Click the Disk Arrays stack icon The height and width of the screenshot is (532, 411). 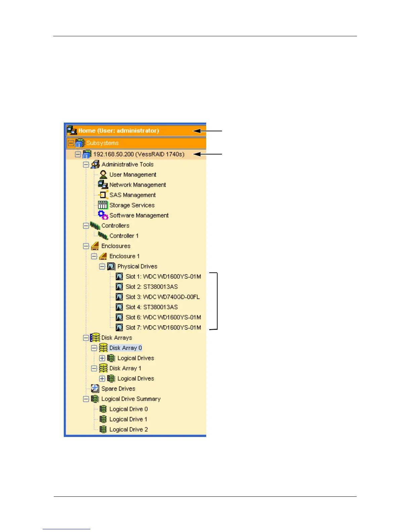tap(95, 338)
